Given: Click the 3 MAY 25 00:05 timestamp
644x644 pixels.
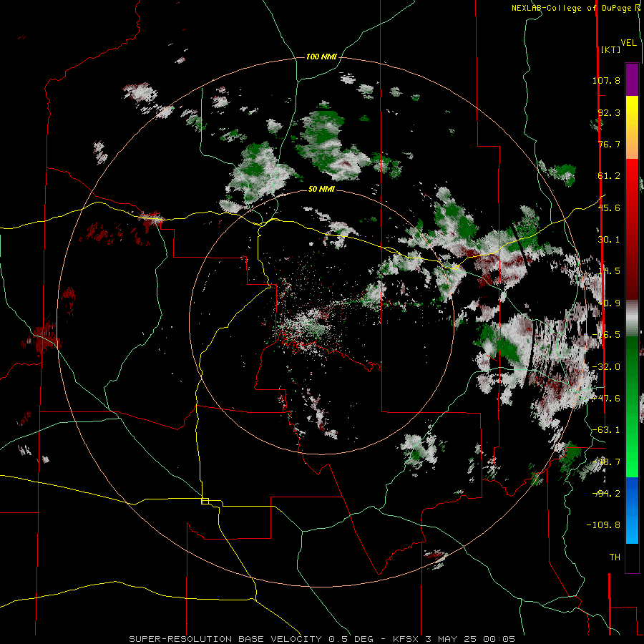Looking at the screenshot, I should click(470, 639).
